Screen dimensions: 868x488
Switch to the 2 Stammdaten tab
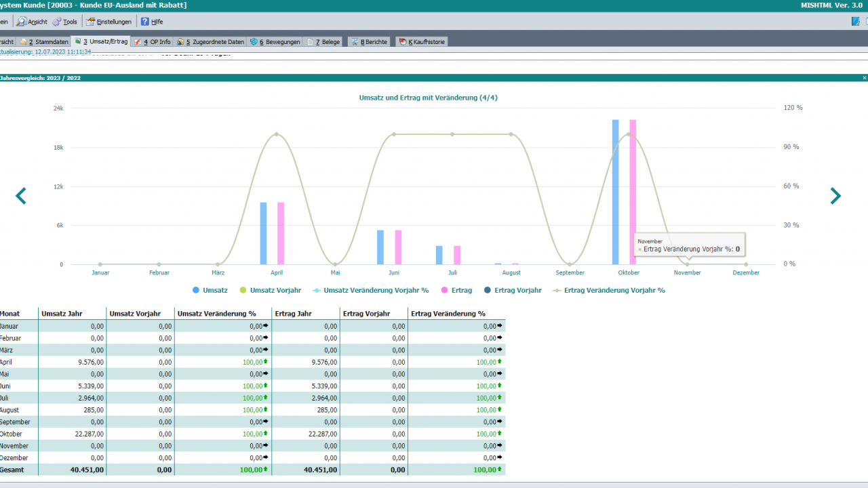[x=45, y=42]
